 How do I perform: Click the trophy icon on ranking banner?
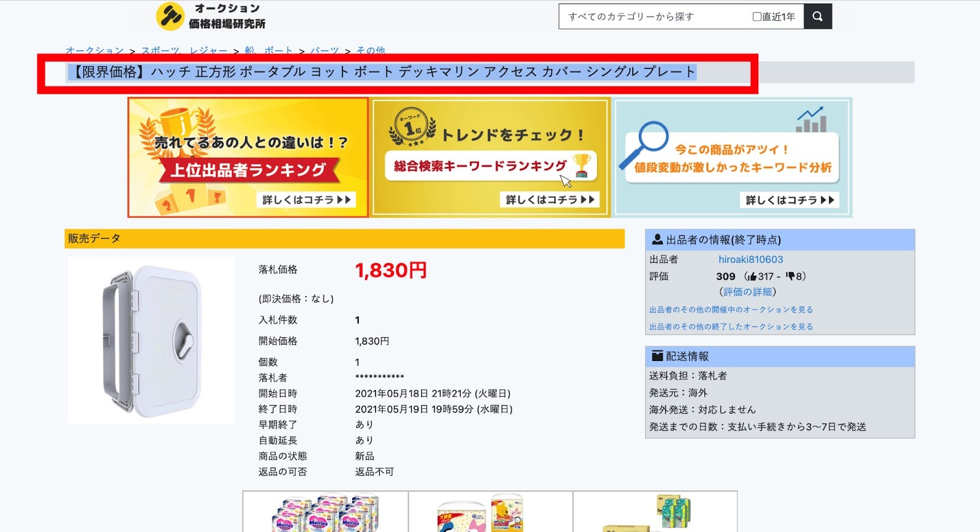pyautogui.click(x=581, y=165)
